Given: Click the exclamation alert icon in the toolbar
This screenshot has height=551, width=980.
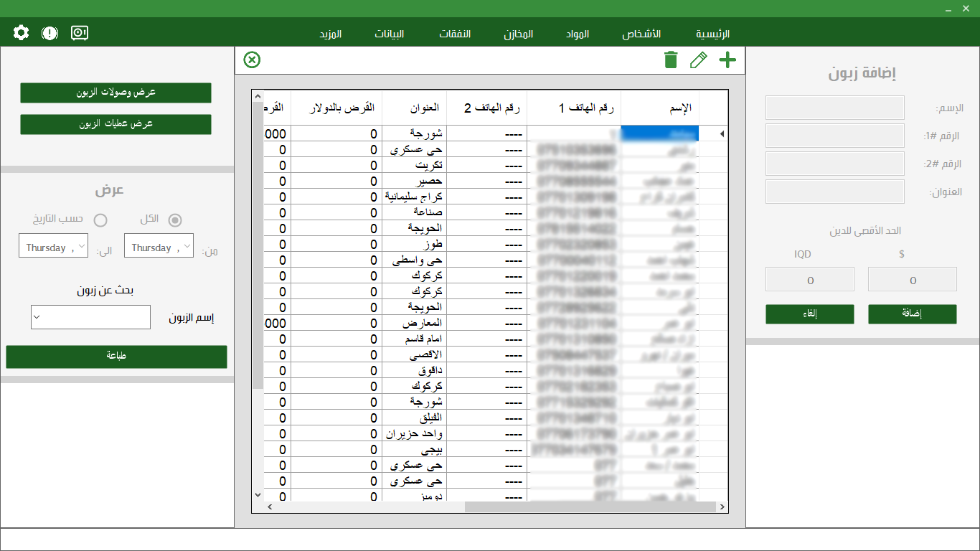Looking at the screenshot, I should 49,32.
